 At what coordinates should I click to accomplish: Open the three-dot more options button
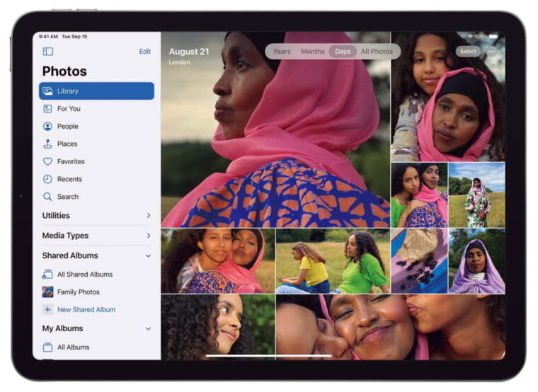coord(491,52)
